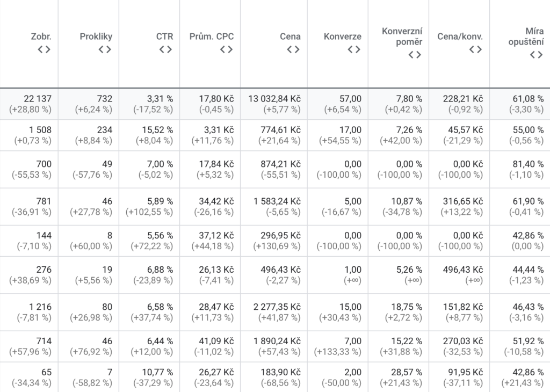
Task: Click the clicks cell 19
Action: (x=107, y=270)
